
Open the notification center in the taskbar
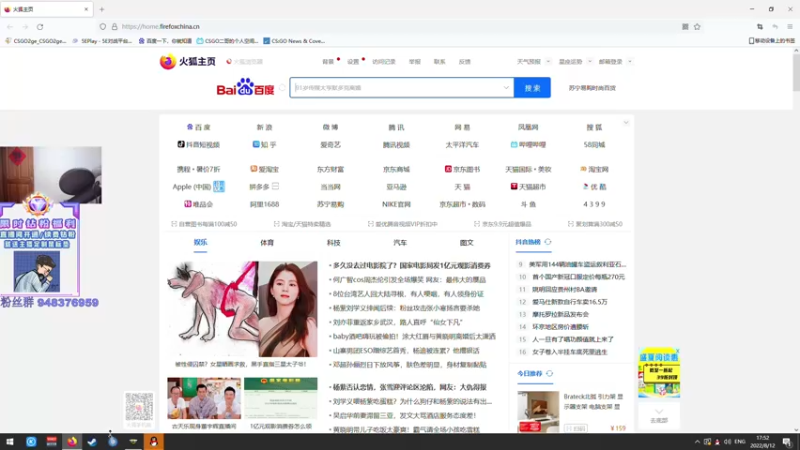click(787, 442)
